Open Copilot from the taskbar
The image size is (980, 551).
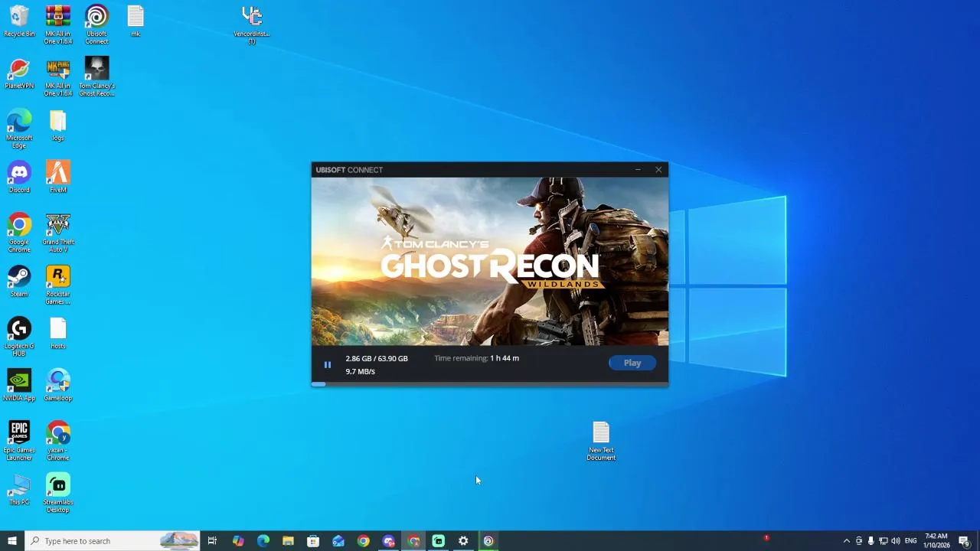pyautogui.click(x=238, y=541)
